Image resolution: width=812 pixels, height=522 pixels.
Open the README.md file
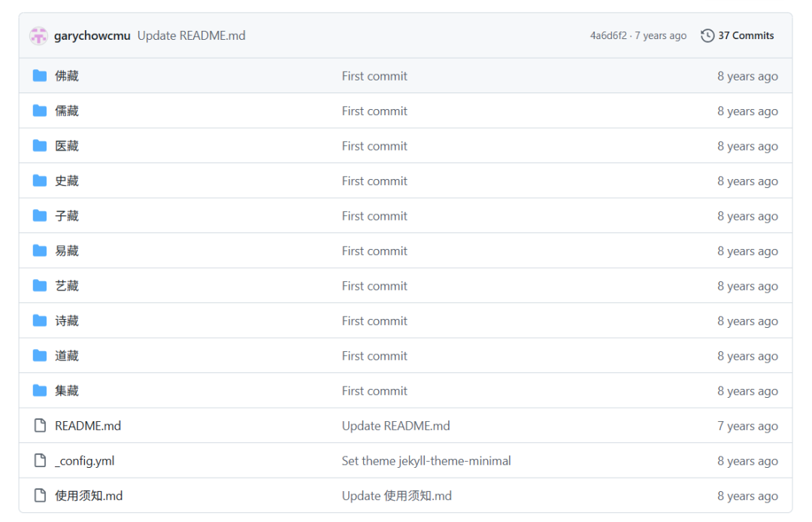[x=88, y=426]
